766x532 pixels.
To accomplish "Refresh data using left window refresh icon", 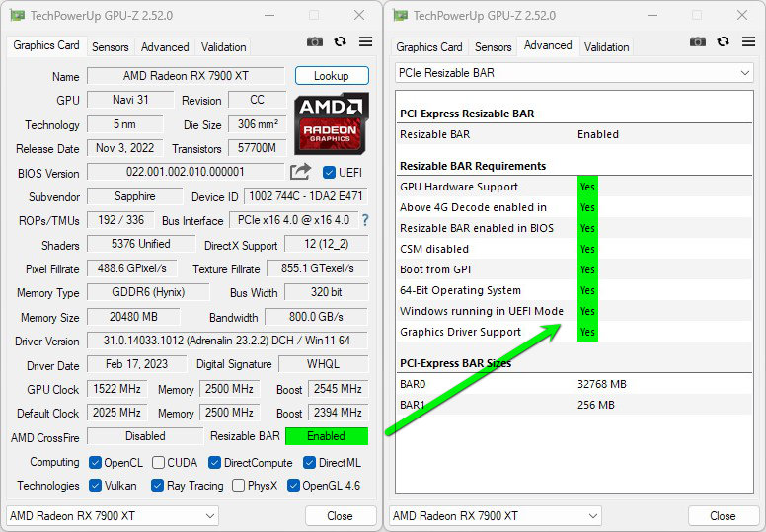I will (340, 42).
